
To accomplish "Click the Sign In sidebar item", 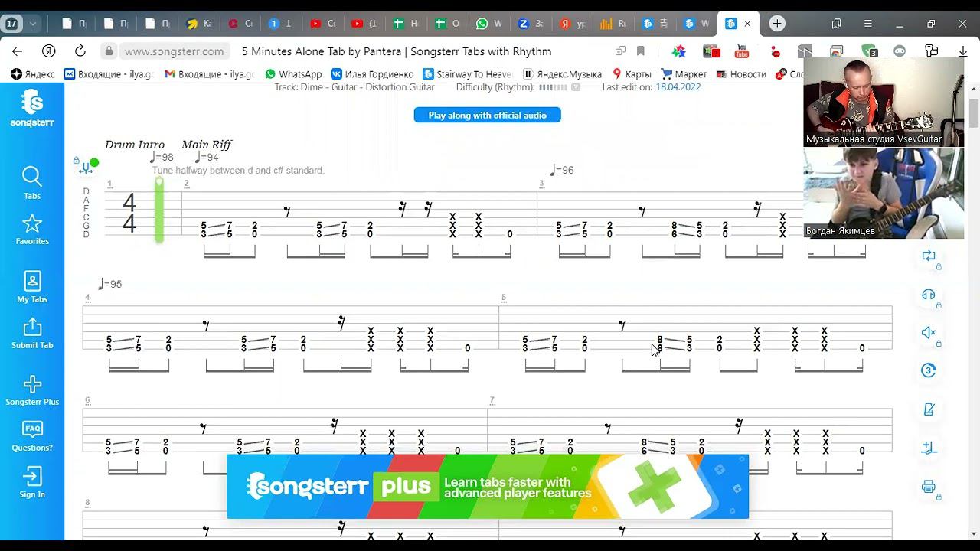I will [32, 482].
